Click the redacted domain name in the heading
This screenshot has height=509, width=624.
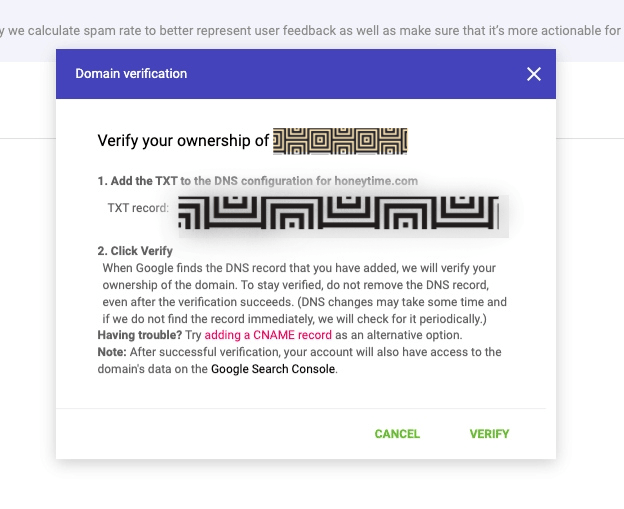(x=340, y=140)
